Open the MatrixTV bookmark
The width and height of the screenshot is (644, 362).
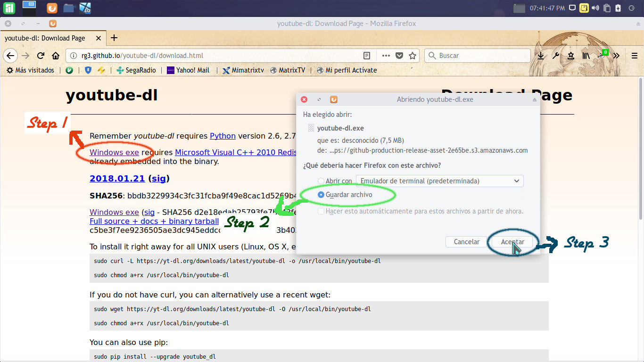pos(287,70)
